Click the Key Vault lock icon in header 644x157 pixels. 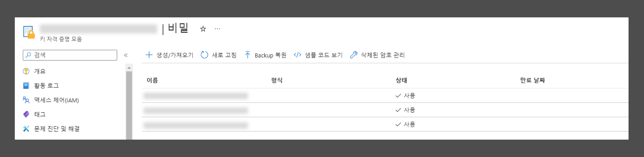tap(29, 32)
